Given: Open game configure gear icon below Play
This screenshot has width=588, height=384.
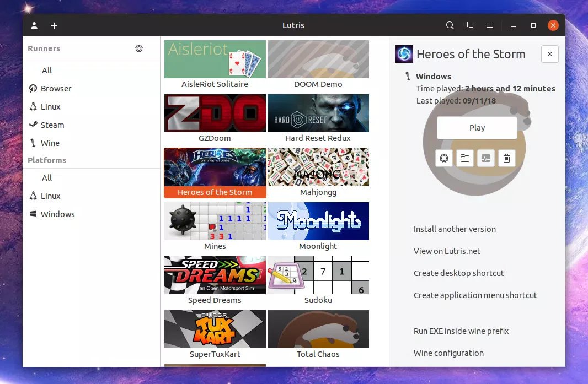Looking at the screenshot, I should click(x=444, y=158).
